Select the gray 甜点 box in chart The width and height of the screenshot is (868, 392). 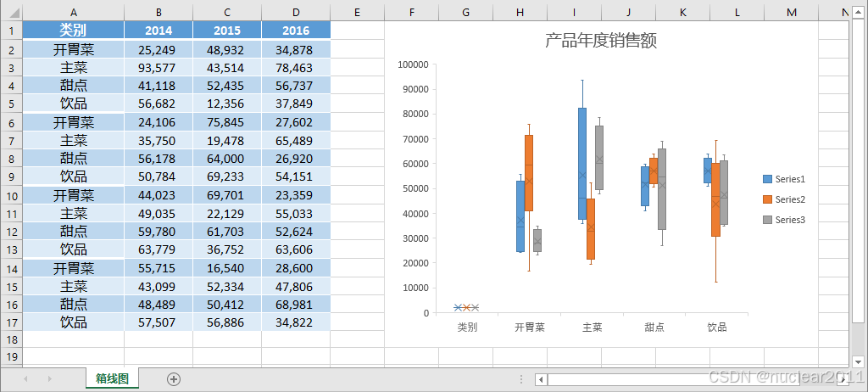(662, 189)
